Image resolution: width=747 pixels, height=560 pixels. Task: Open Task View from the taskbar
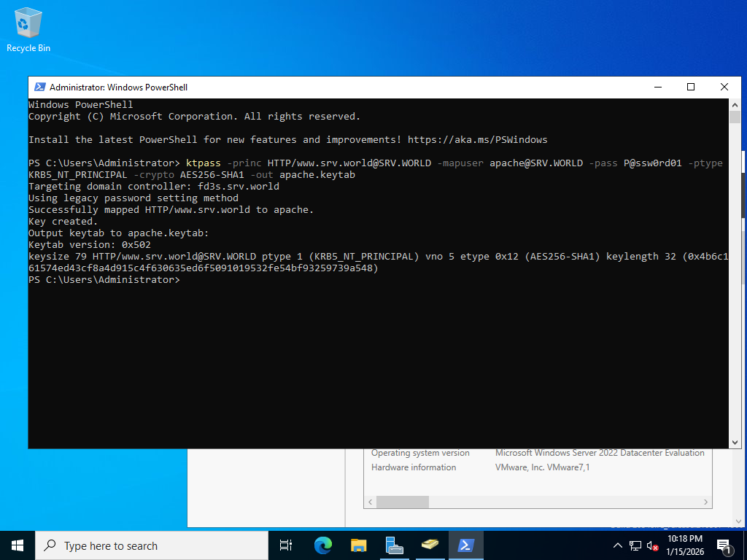(286, 545)
